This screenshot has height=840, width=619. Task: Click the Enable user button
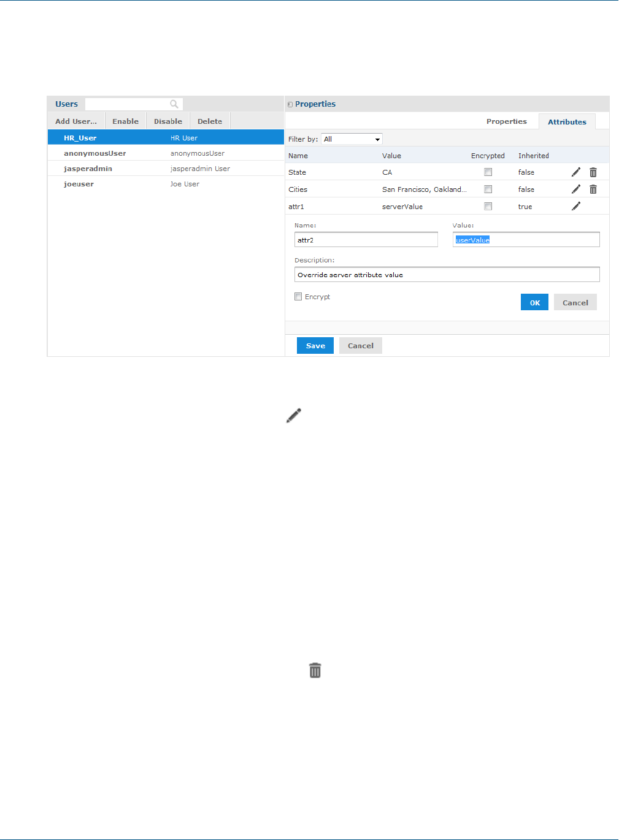pos(126,121)
